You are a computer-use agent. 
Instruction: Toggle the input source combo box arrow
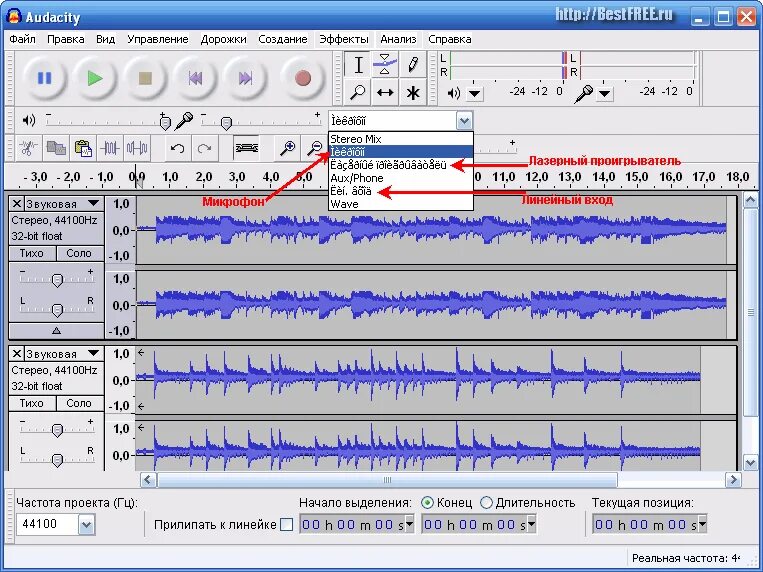pos(464,120)
